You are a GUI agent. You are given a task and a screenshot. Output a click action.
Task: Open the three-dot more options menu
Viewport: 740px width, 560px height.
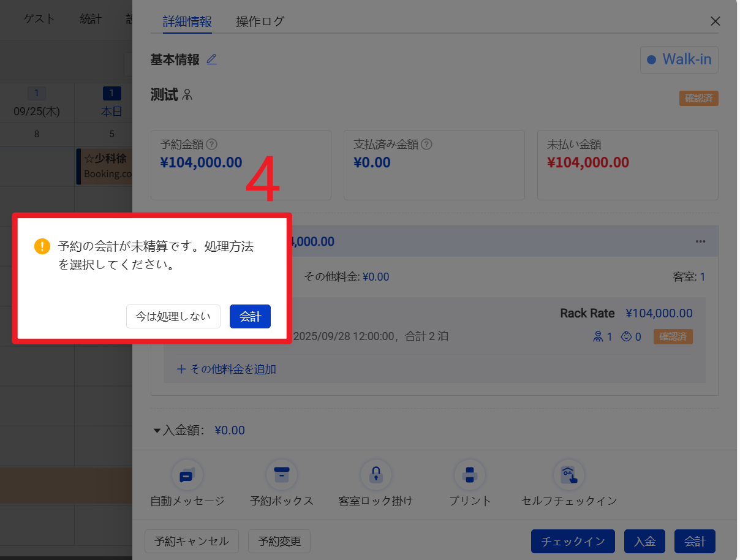(701, 241)
